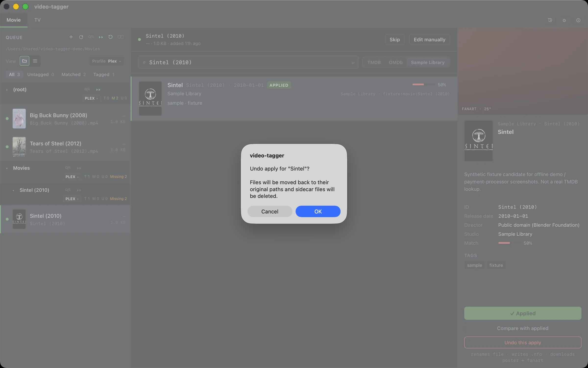This screenshot has height=368, width=588.
Task: Click the single undo arrow in Queue header
Action: click(x=110, y=37)
